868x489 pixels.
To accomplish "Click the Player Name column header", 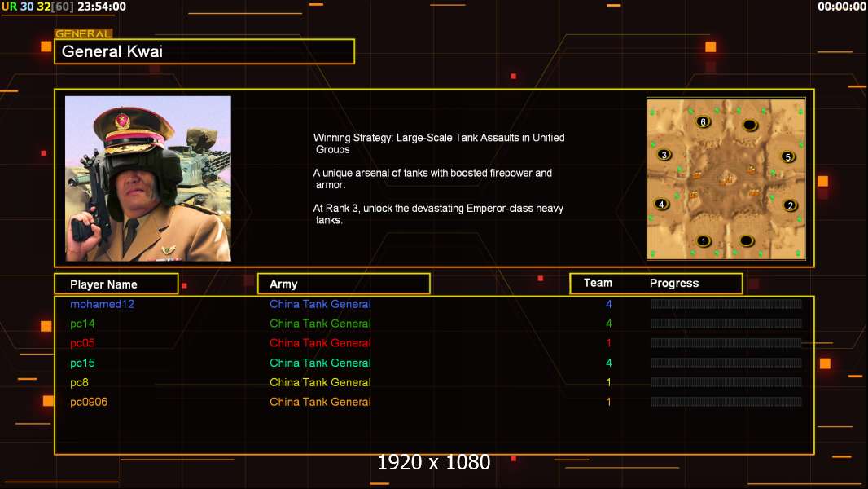I will 116,284.
